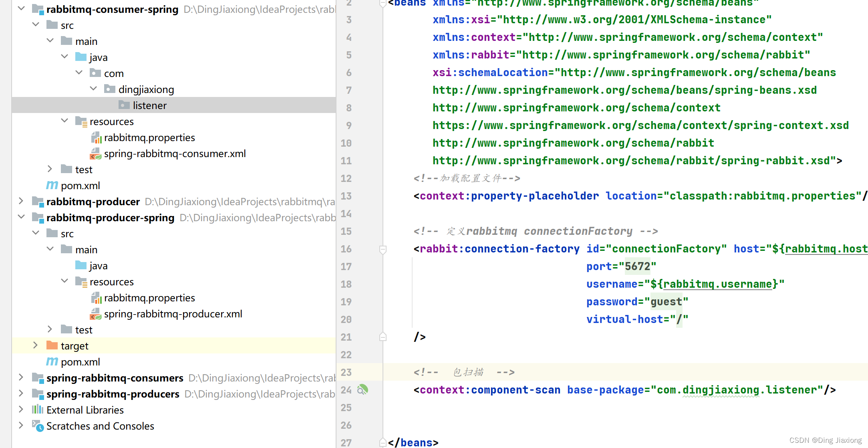Click the java source folder icon in consumer-spring
The image size is (868, 448).
point(81,57)
